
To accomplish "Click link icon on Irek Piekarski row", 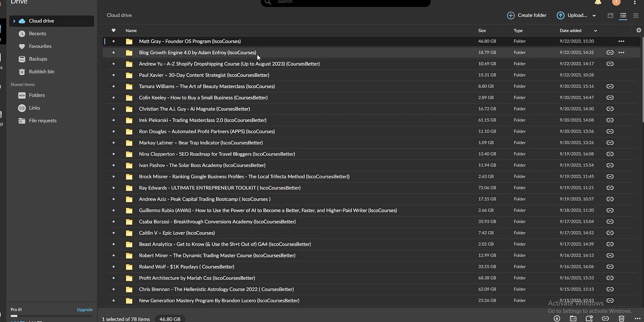I will click(x=610, y=120).
